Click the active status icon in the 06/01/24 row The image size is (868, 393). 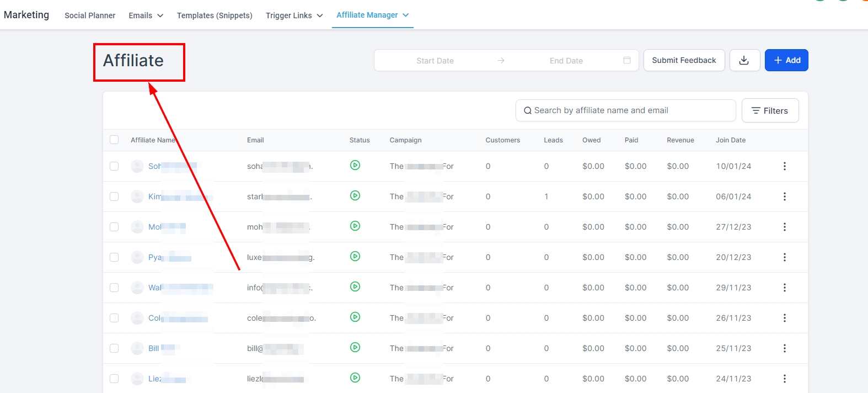coord(355,195)
